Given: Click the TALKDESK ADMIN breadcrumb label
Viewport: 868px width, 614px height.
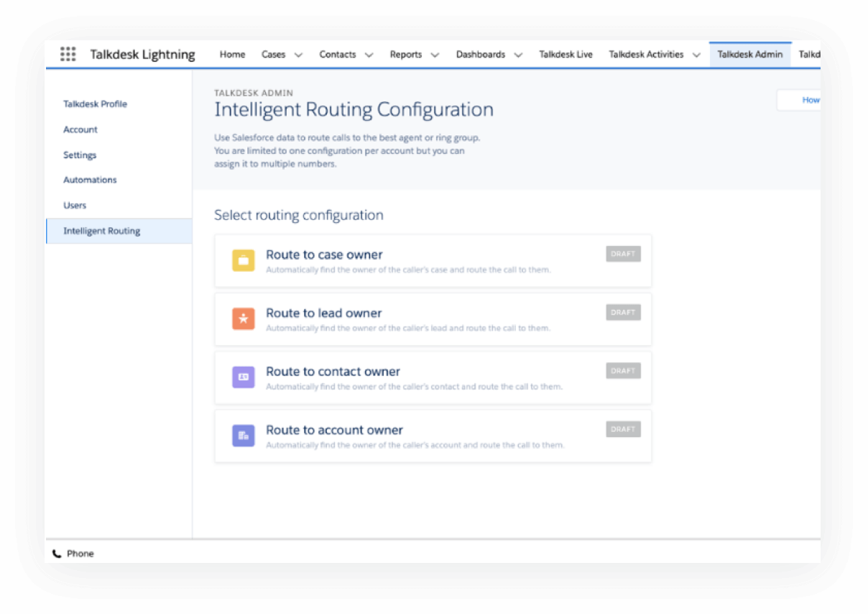Looking at the screenshot, I should (x=254, y=93).
